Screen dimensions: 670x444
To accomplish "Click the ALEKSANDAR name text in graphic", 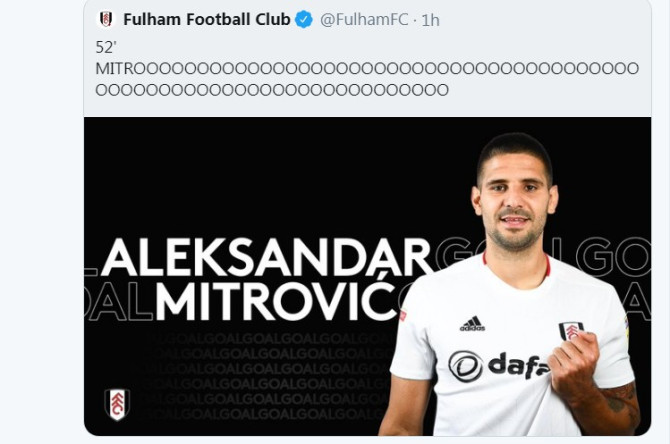I will 267,257.
